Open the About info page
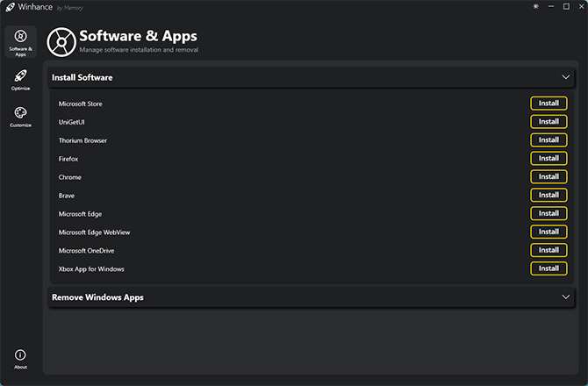 [21, 359]
